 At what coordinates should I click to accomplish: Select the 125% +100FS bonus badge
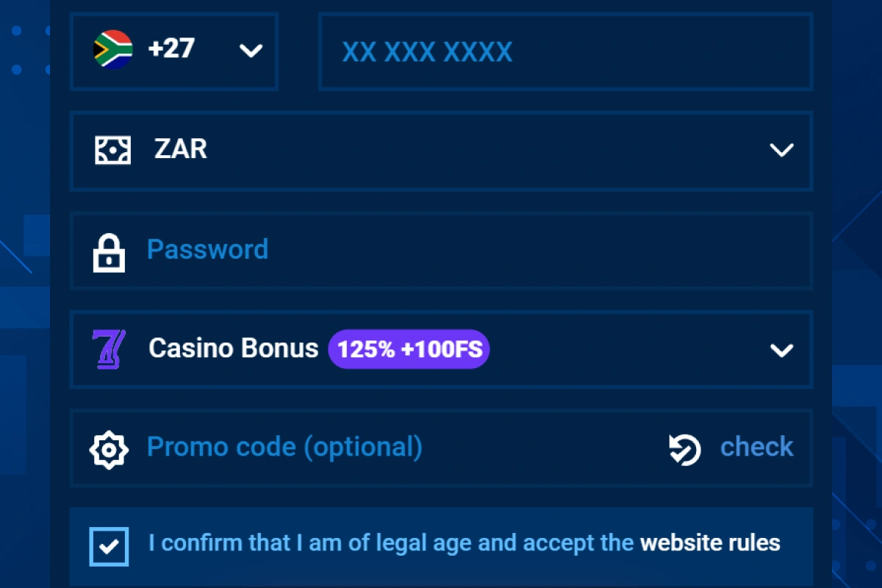(x=409, y=349)
